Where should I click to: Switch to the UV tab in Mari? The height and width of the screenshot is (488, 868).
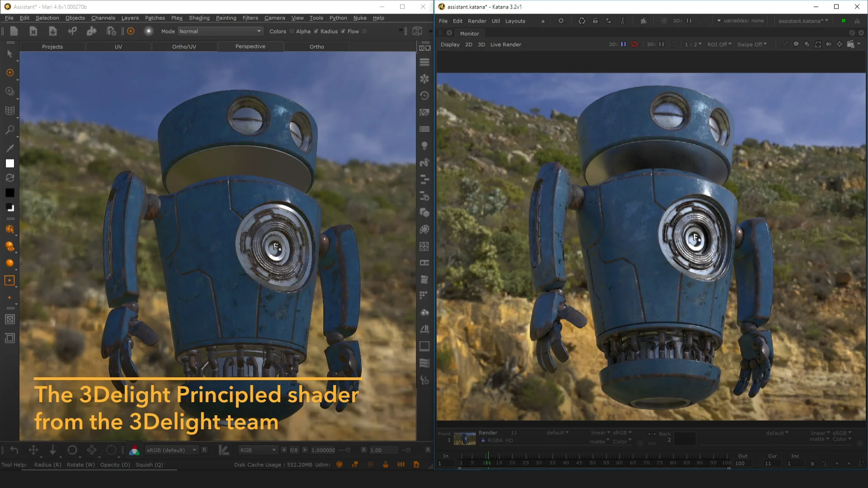(118, 47)
